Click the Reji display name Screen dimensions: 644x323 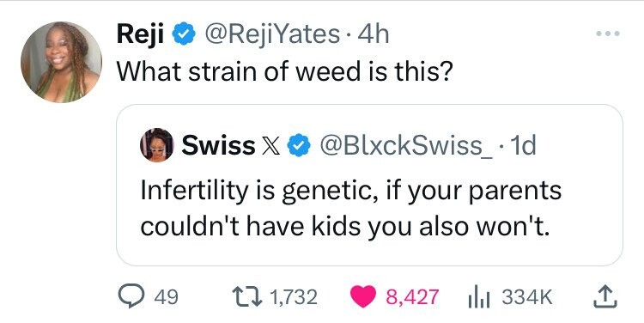pyautogui.click(x=141, y=35)
